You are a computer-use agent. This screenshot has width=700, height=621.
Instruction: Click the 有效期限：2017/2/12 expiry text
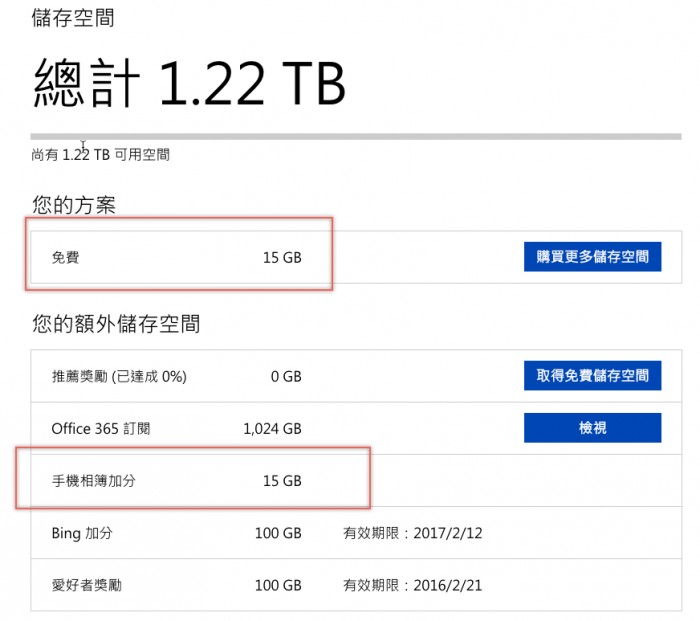click(x=412, y=533)
